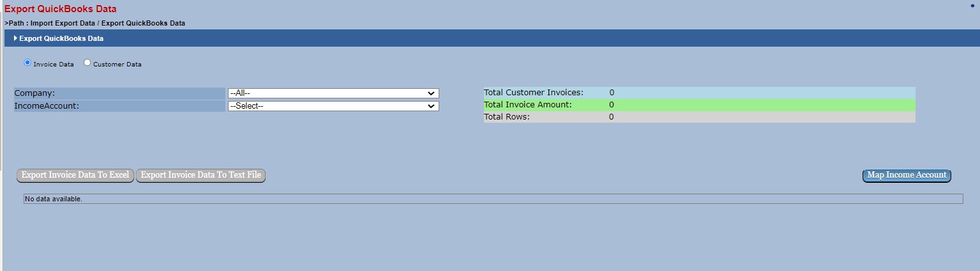
Task: Select the Invoice Data radio button
Action: pos(27,63)
